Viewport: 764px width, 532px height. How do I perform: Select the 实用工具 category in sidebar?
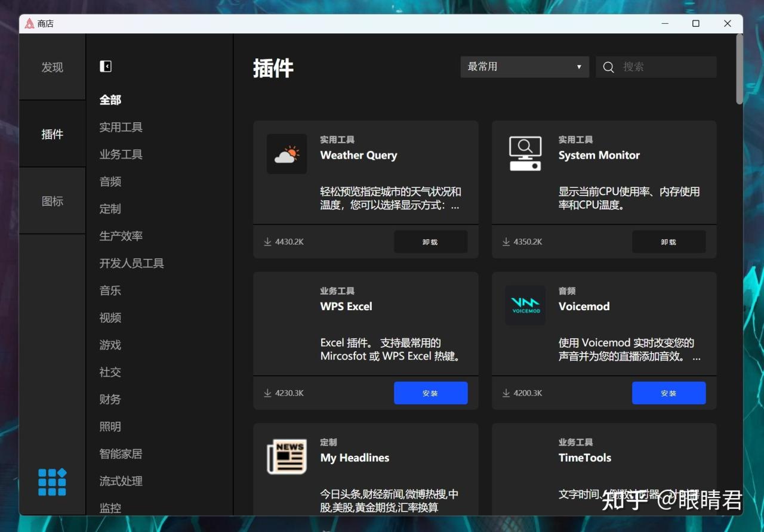click(x=121, y=127)
